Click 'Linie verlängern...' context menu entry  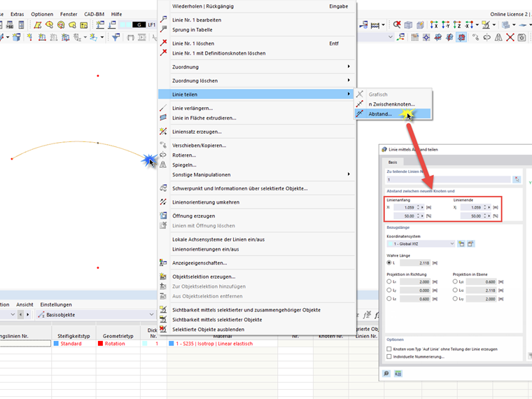click(257, 108)
